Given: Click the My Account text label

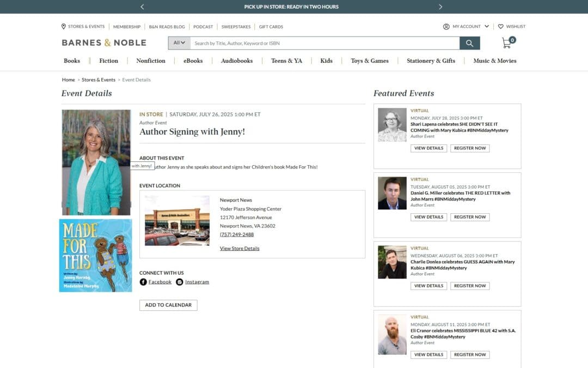Looking at the screenshot, I should (x=466, y=27).
